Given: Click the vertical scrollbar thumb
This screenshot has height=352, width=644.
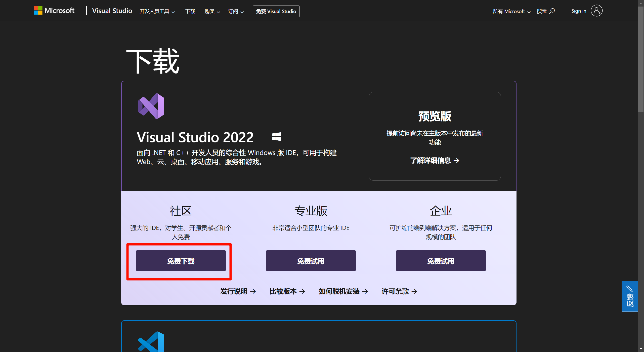Looking at the screenshot, I should click(x=641, y=59).
